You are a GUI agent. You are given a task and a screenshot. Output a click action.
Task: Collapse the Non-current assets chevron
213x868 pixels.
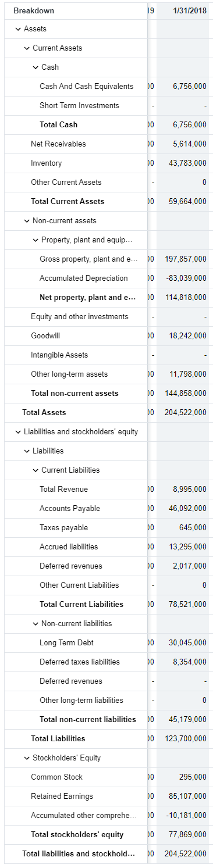(27, 221)
